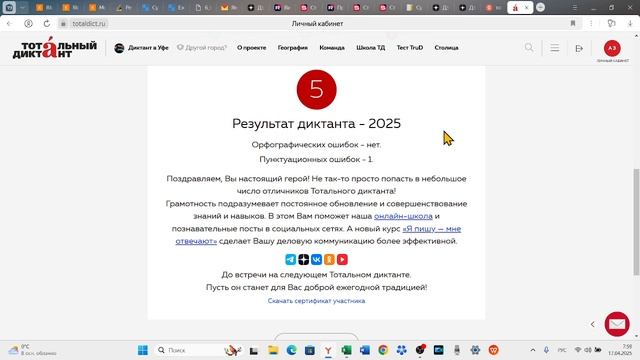Go back with browser back arrow

9,24
